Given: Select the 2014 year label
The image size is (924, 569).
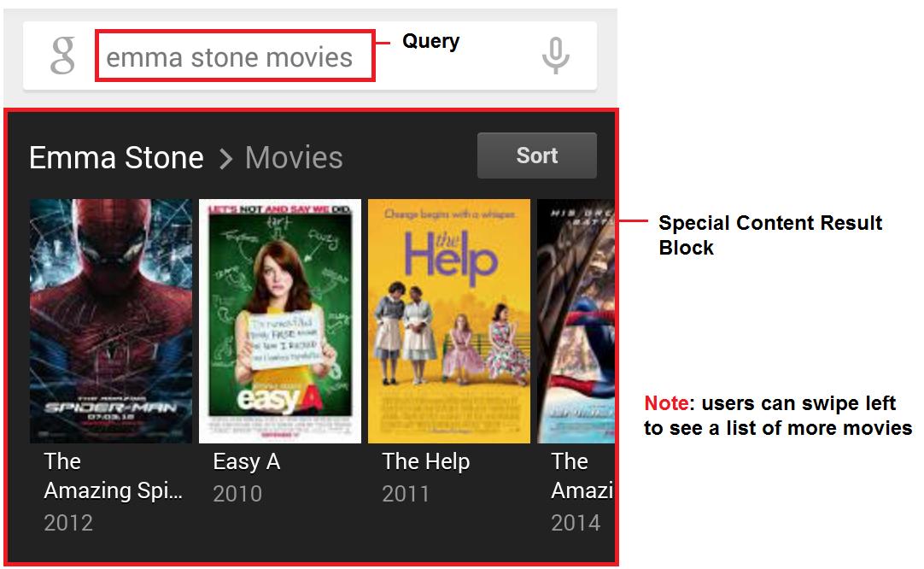Looking at the screenshot, I should [576, 523].
